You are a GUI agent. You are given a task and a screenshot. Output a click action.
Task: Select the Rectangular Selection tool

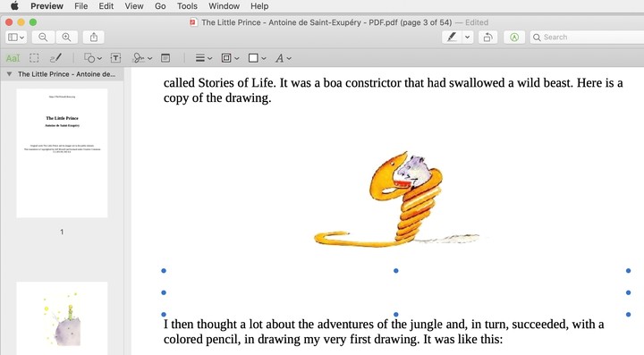[x=34, y=58]
